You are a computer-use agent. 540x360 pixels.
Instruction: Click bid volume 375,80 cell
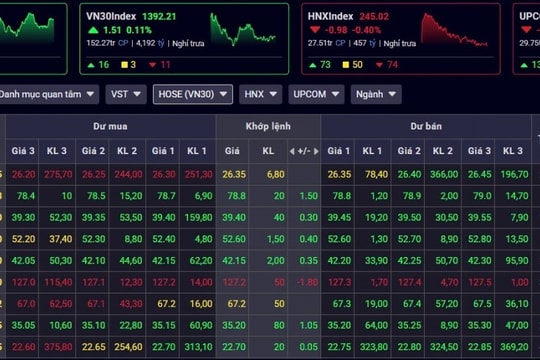[58, 347]
